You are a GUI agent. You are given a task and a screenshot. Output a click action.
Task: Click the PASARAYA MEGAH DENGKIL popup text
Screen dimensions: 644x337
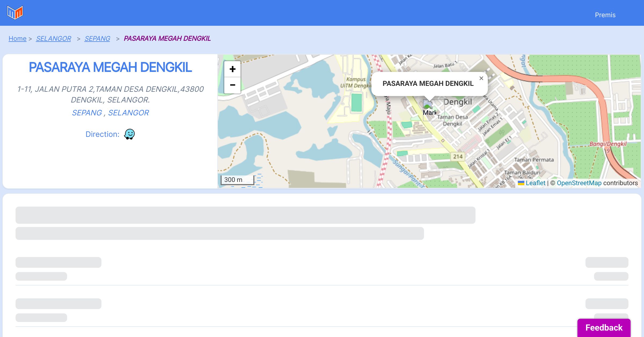tap(428, 83)
